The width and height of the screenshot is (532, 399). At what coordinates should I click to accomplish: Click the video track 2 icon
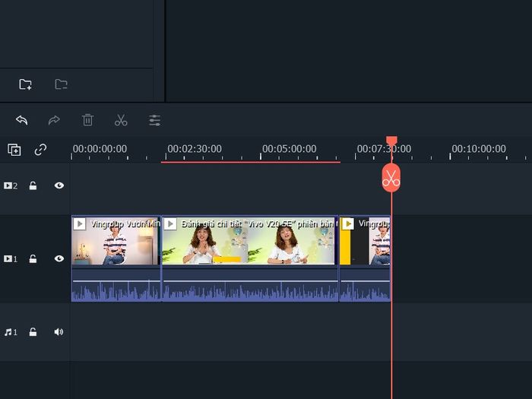pos(11,185)
